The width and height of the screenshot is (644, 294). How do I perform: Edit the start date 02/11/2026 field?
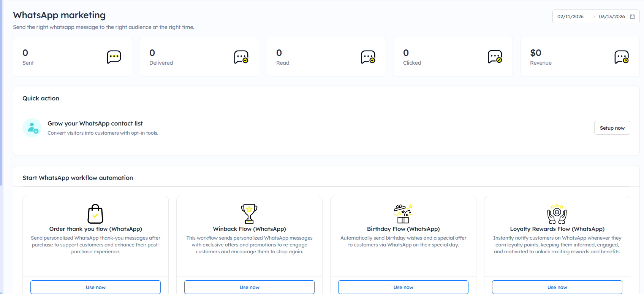pos(570,17)
